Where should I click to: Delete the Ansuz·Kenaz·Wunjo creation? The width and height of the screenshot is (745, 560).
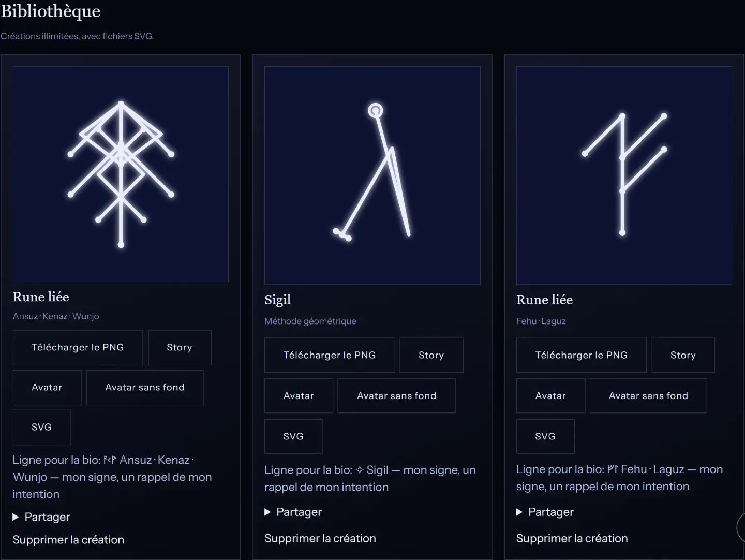point(68,539)
